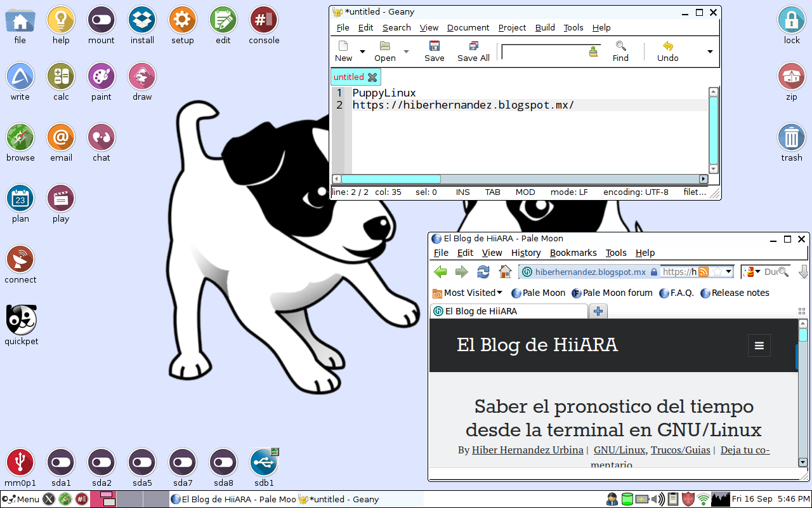
Task: Click the Find magnifier in Geany's toolbar
Action: point(620,51)
